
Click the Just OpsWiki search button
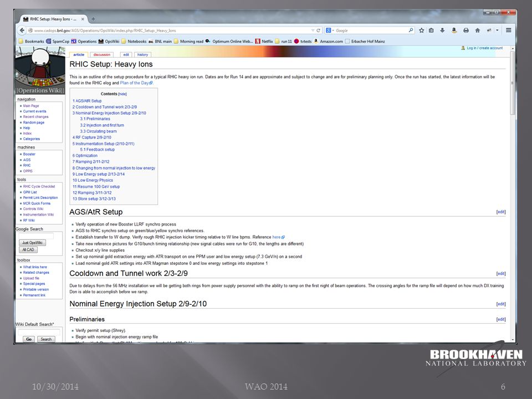32,243
